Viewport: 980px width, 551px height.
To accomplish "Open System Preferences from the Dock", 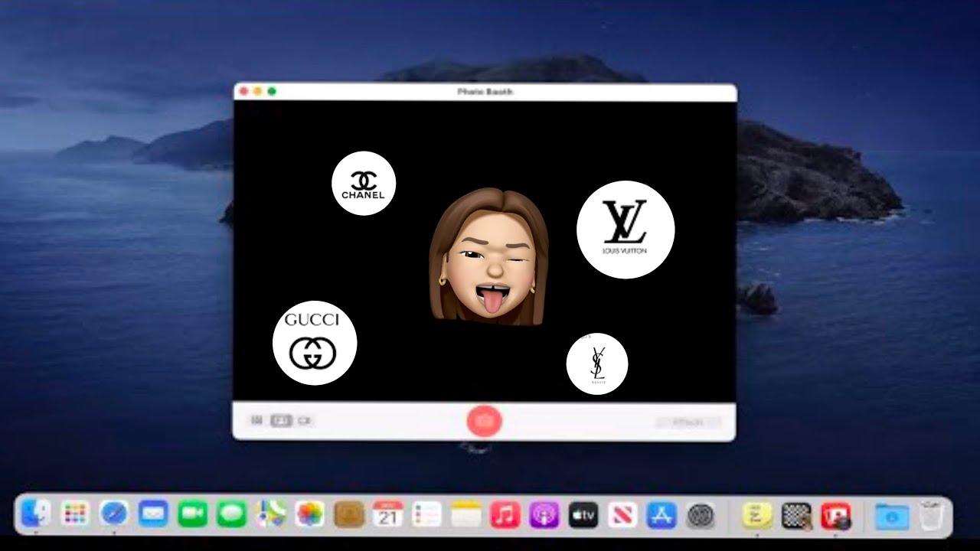I will click(701, 514).
